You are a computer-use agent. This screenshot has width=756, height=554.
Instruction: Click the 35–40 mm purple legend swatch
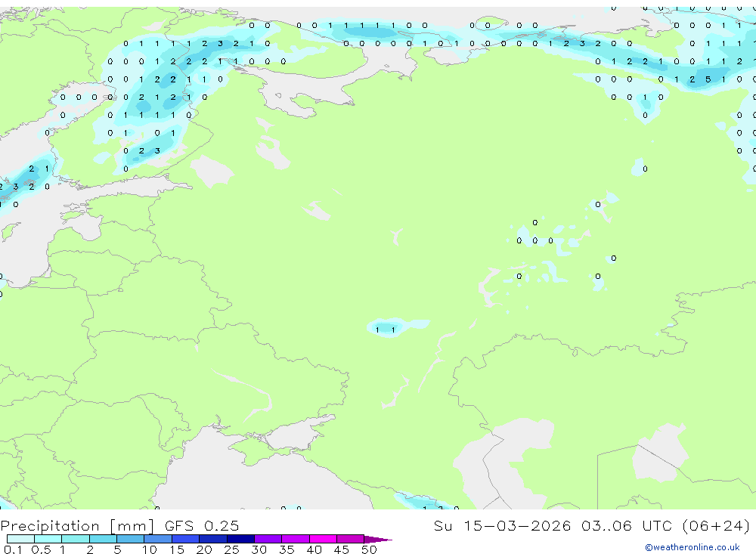point(296,539)
